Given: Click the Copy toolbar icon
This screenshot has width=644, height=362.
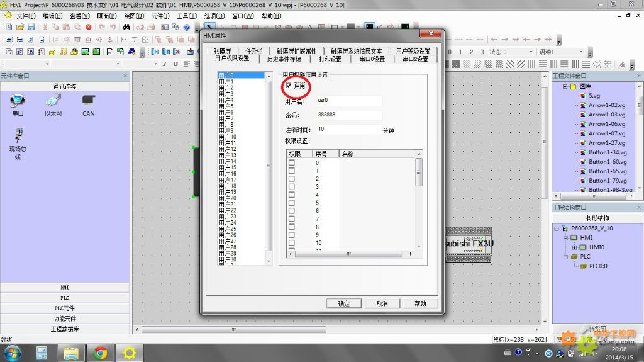Looking at the screenshot, I should [x=55, y=27].
